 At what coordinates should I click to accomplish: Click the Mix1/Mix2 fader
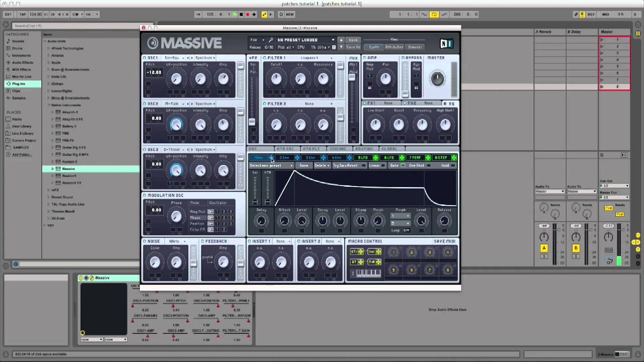pos(352,77)
